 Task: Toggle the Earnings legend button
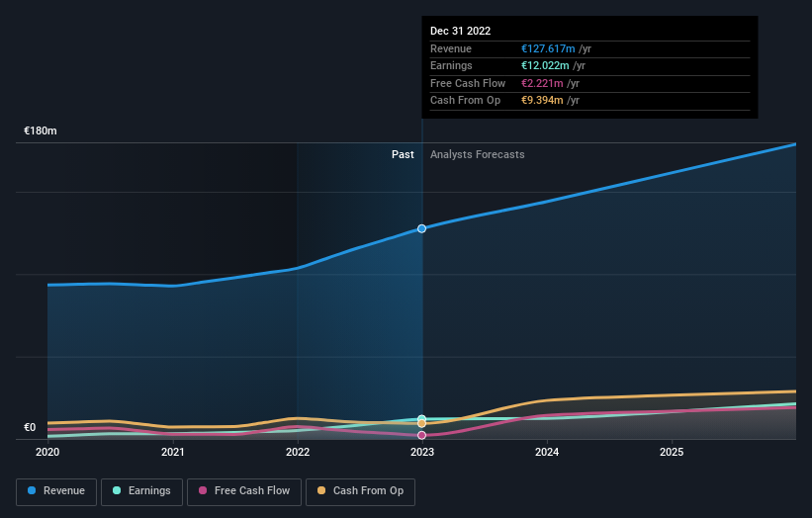tap(141, 491)
